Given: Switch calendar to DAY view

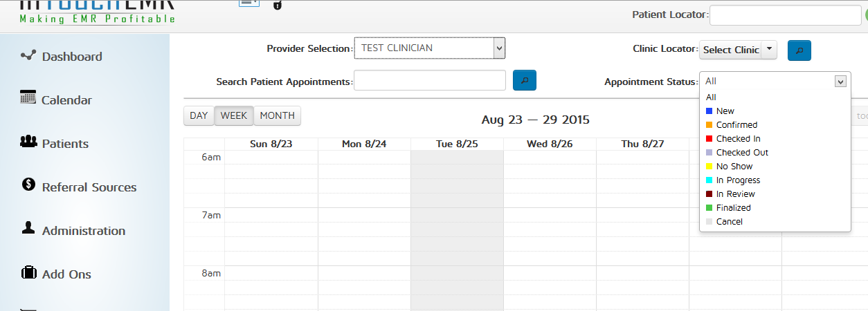Looking at the screenshot, I should point(199,116).
